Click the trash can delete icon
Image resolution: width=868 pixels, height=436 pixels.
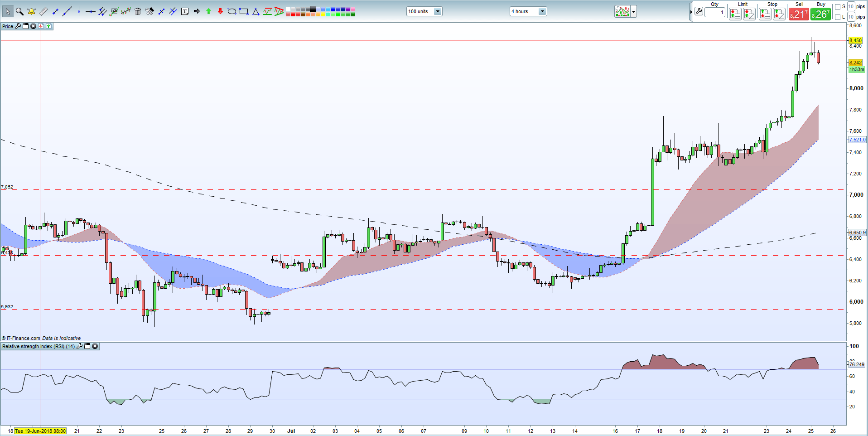point(138,11)
